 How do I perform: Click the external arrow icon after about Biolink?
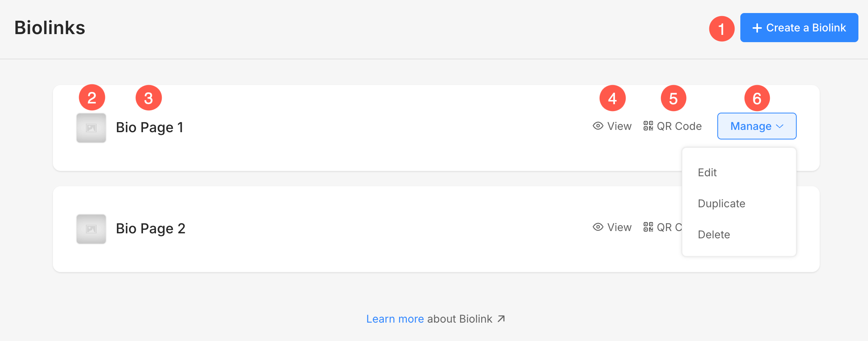point(501,319)
